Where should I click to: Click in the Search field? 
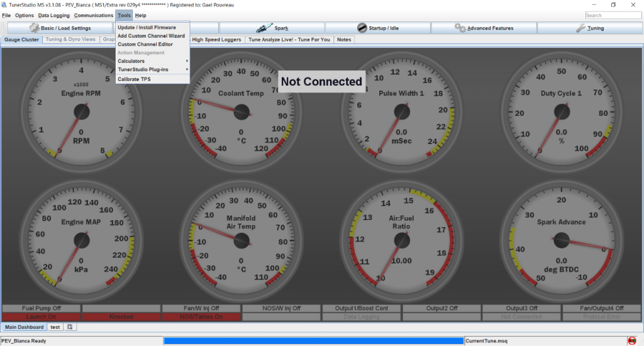pyautogui.click(x=613, y=15)
